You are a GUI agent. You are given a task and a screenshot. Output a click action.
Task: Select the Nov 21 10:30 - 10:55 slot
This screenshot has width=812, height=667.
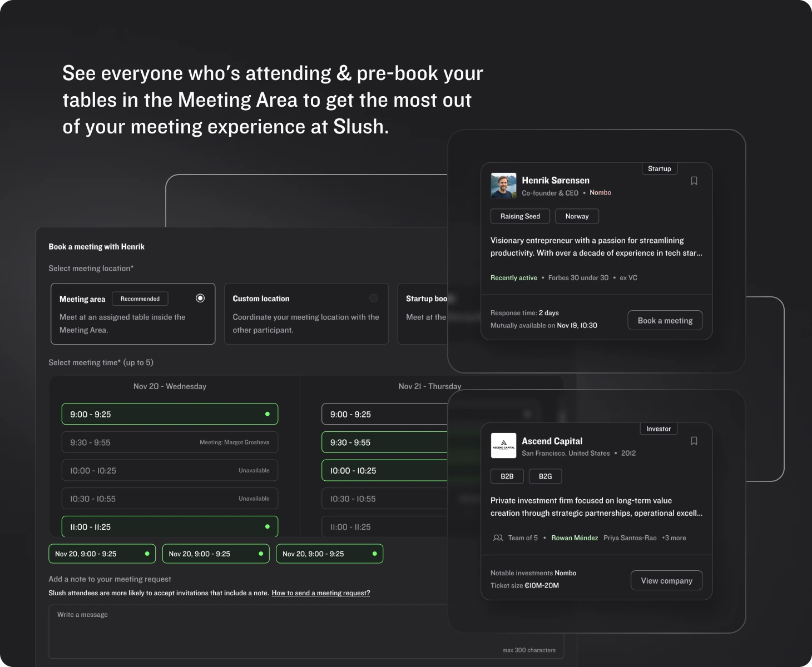pos(385,499)
